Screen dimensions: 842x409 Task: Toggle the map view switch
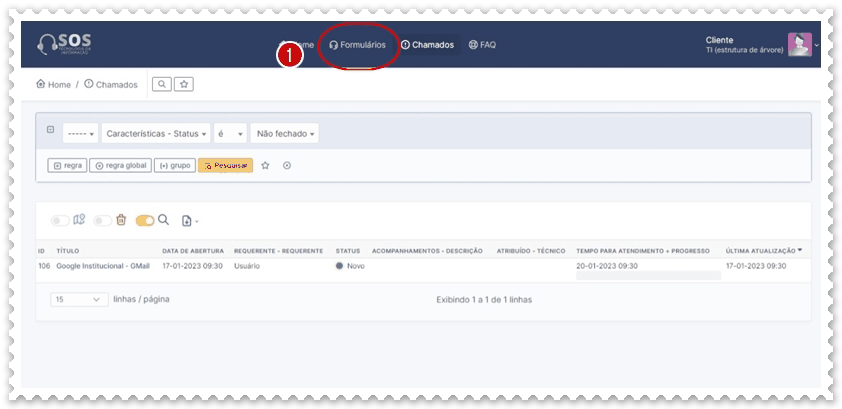coord(61,220)
